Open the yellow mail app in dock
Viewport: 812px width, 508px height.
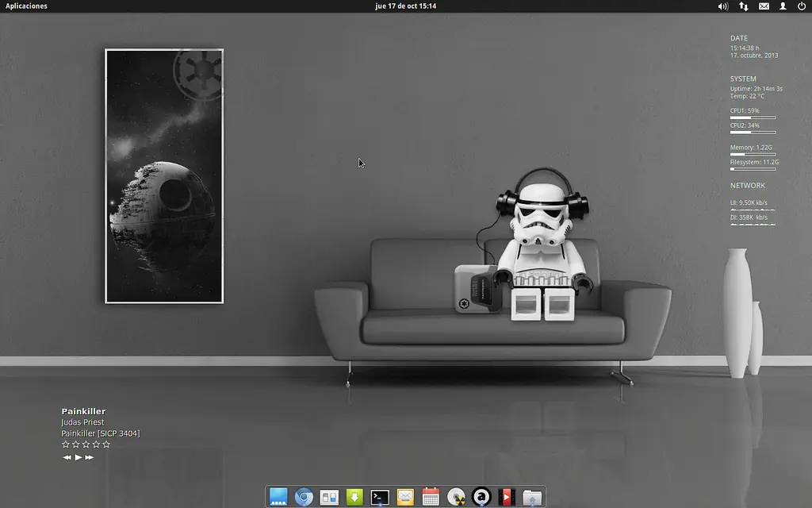pos(405,497)
